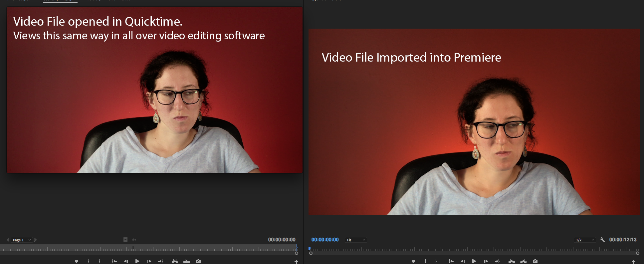Export frame from Source monitor
This screenshot has height=264, width=644.
198,261
